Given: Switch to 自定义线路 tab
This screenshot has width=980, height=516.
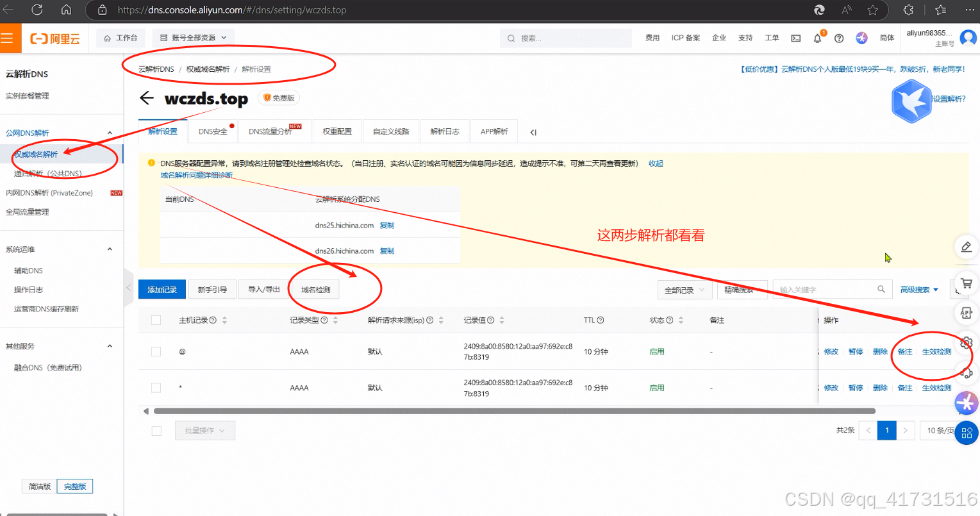Looking at the screenshot, I should coord(391,131).
